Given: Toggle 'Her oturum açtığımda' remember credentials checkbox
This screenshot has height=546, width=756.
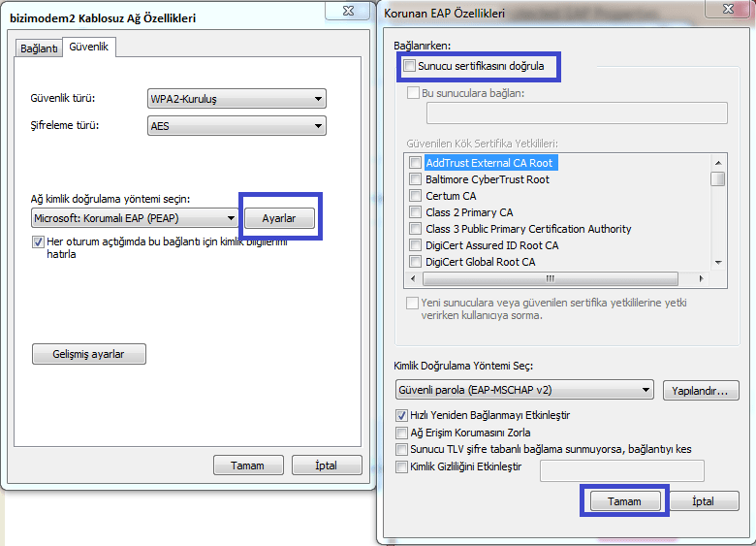Looking at the screenshot, I should click(x=38, y=241).
